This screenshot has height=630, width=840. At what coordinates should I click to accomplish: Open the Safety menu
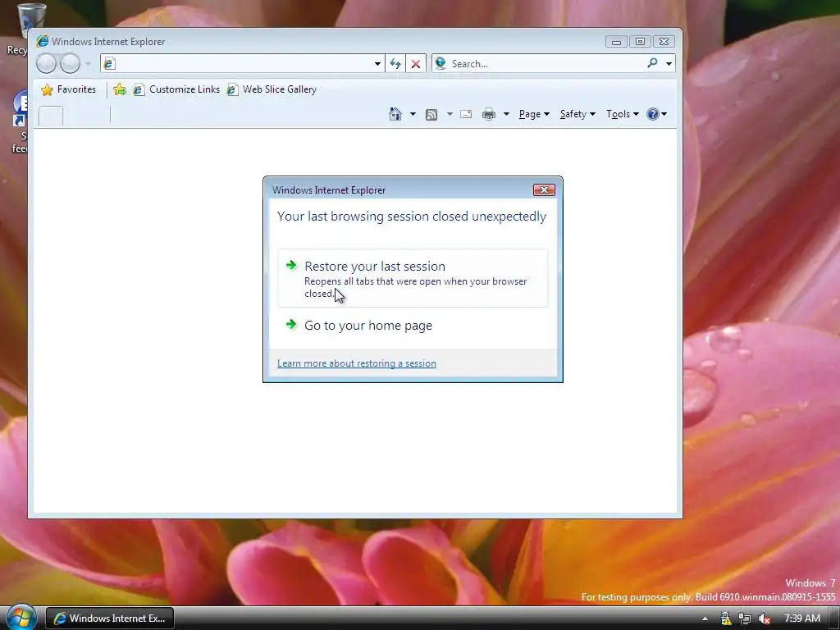(577, 114)
